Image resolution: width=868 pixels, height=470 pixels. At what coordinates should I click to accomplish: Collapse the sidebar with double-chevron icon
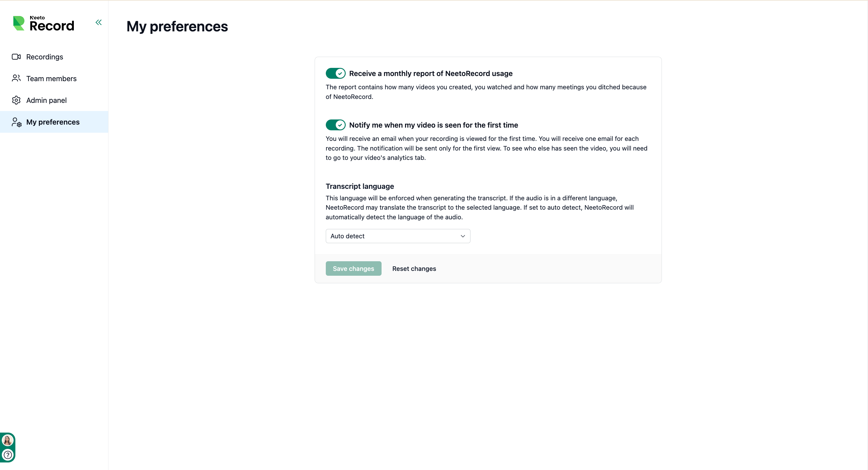[98, 23]
